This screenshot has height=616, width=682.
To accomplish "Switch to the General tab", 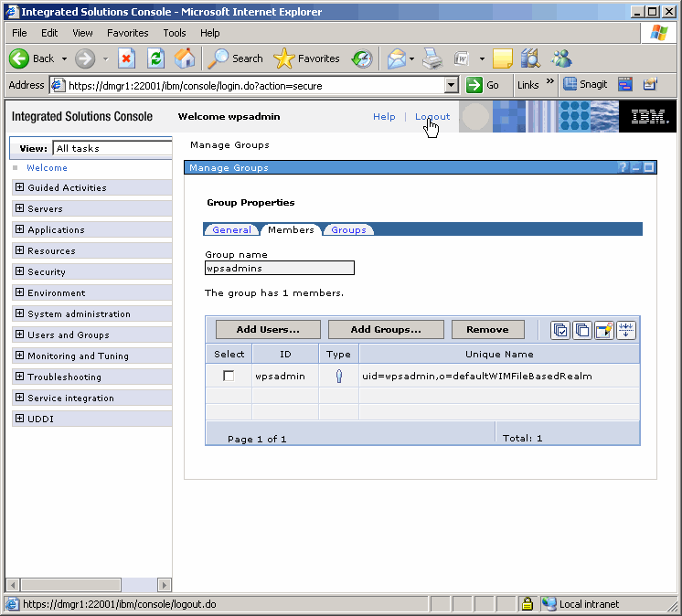I will [231, 229].
